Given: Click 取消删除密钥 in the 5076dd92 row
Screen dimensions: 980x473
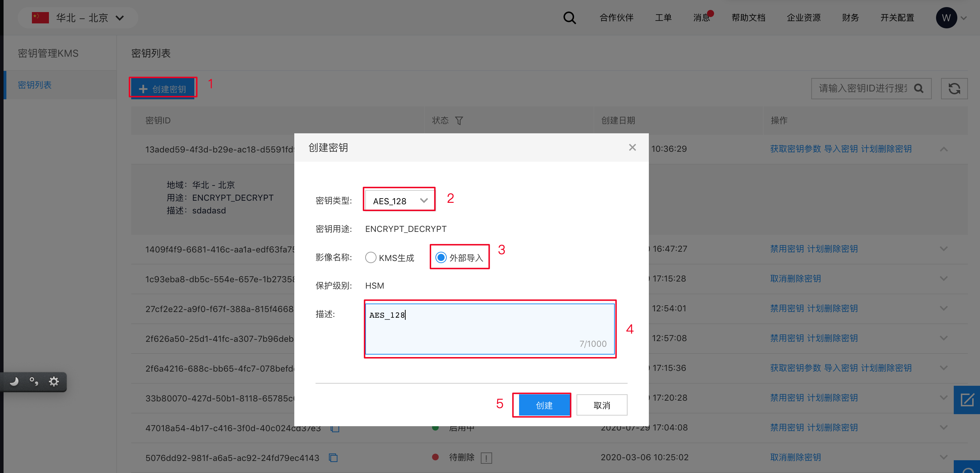Looking at the screenshot, I should [x=795, y=457].
